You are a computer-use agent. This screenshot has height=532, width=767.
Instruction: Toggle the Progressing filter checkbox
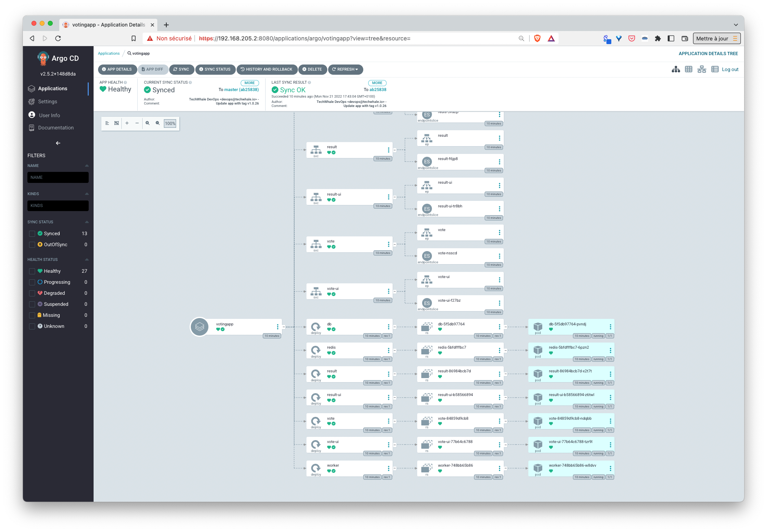click(32, 282)
